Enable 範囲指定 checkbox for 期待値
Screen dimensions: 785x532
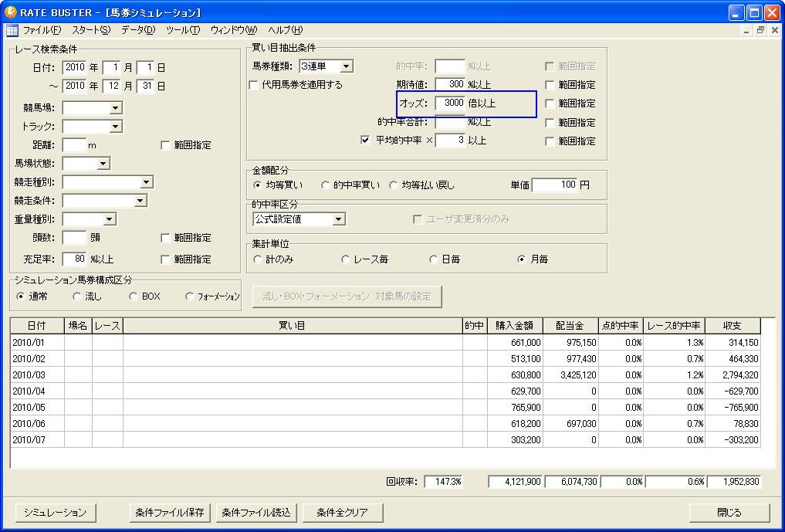550,85
